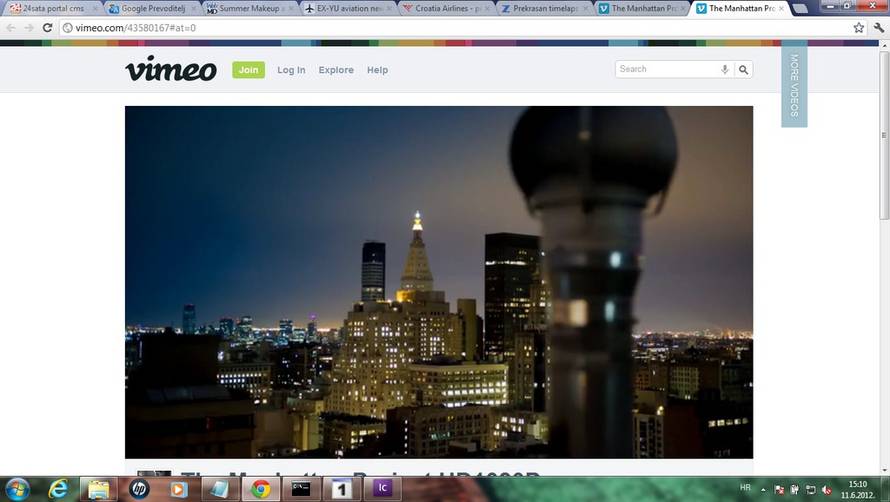Click the Manhattan video player thumbnail
The width and height of the screenshot is (890, 502).
pyautogui.click(x=439, y=282)
